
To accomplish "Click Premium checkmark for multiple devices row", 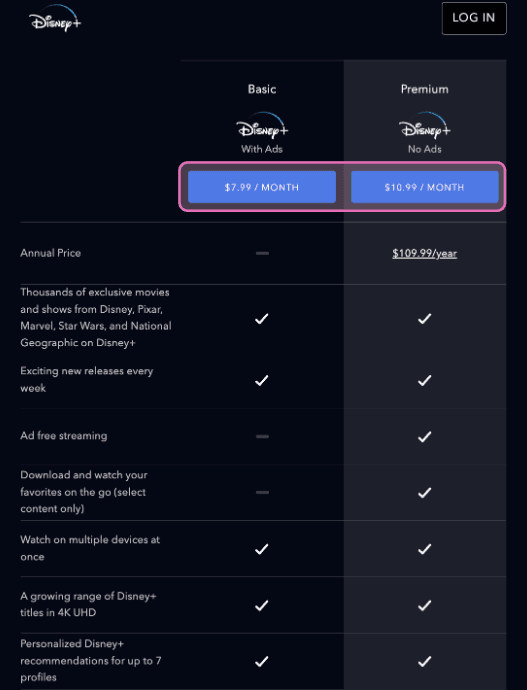I will tap(425, 549).
